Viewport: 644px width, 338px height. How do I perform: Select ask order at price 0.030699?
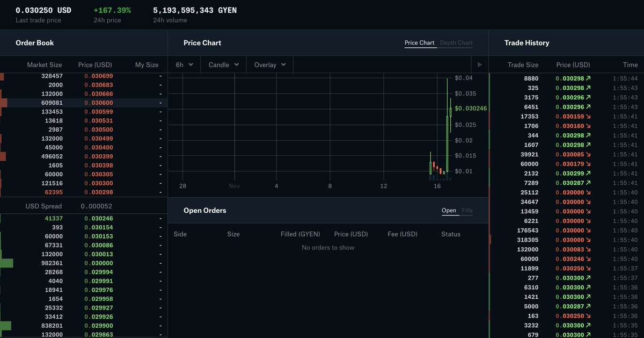tap(84, 76)
